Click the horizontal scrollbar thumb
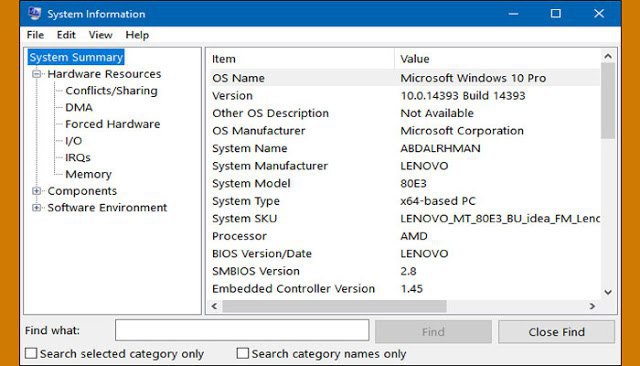This screenshot has height=366, width=640. 334,306
